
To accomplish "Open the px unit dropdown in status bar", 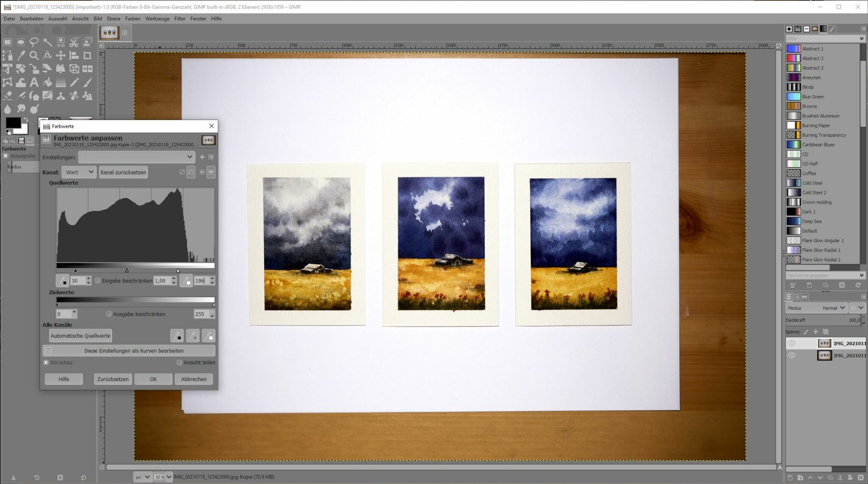I will (x=142, y=477).
